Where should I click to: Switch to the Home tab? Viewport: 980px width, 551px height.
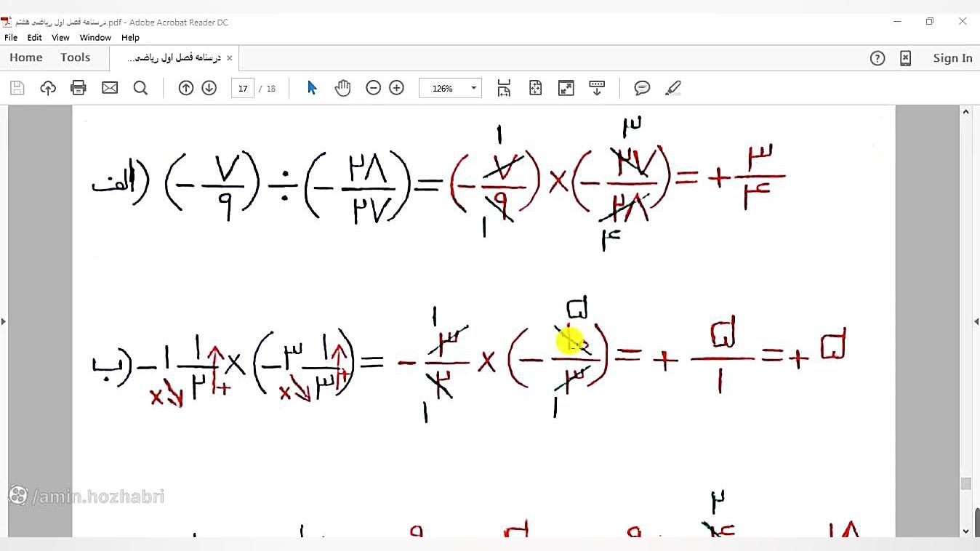pos(26,58)
